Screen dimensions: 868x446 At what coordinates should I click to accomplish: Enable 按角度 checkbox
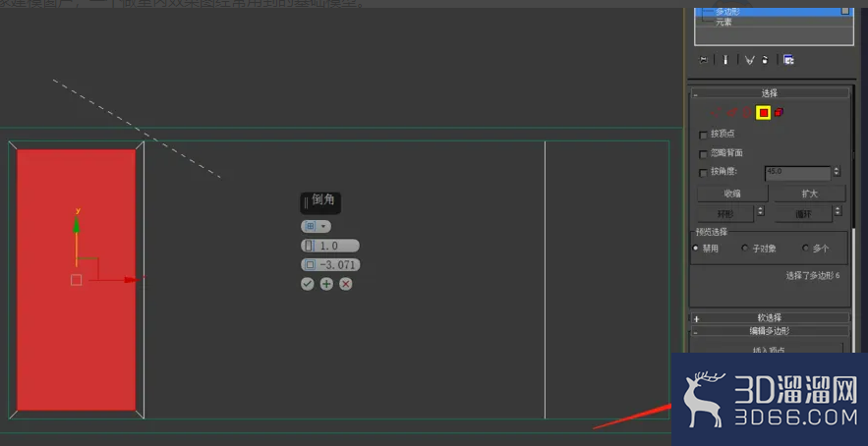[703, 173]
